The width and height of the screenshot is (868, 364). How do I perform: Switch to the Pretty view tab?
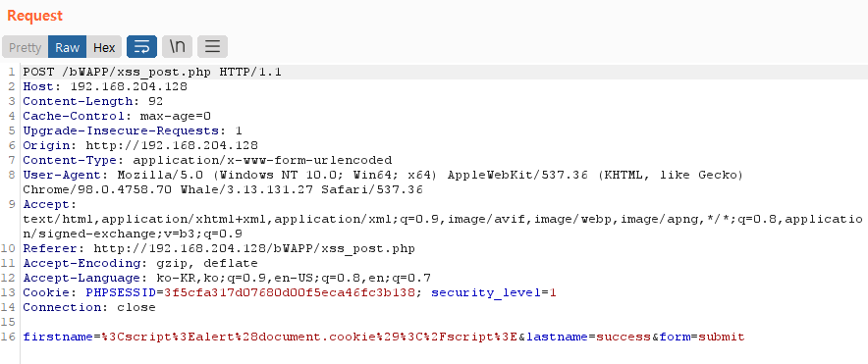[x=25, y=47]
